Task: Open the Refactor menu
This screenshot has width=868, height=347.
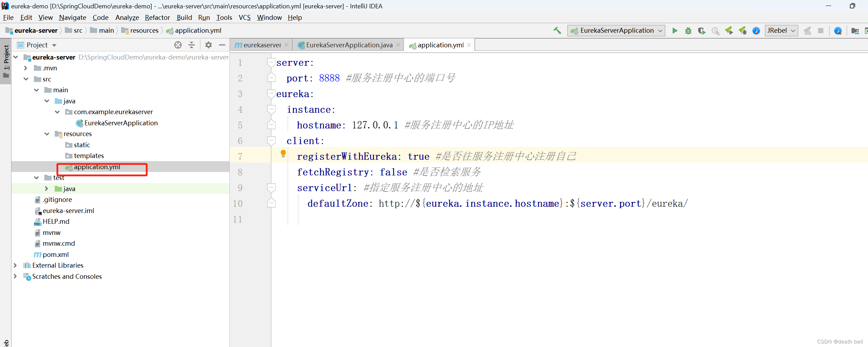Action: click(157, 17)
